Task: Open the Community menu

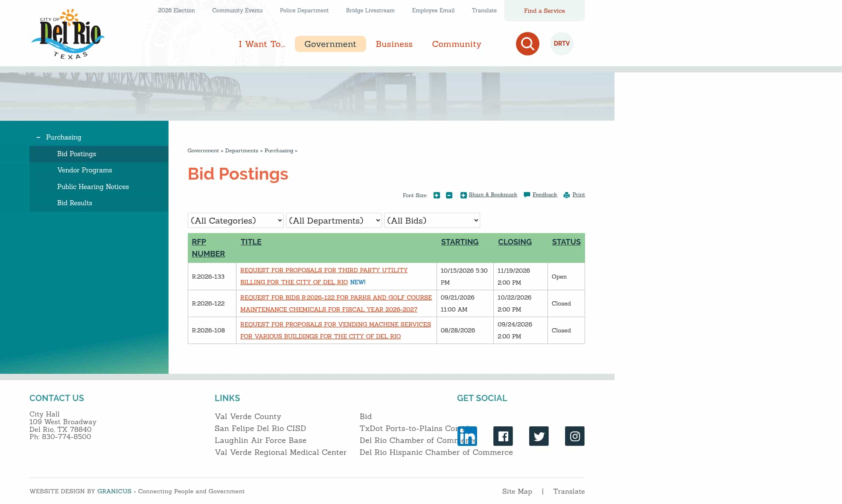Action: (456, 44)
